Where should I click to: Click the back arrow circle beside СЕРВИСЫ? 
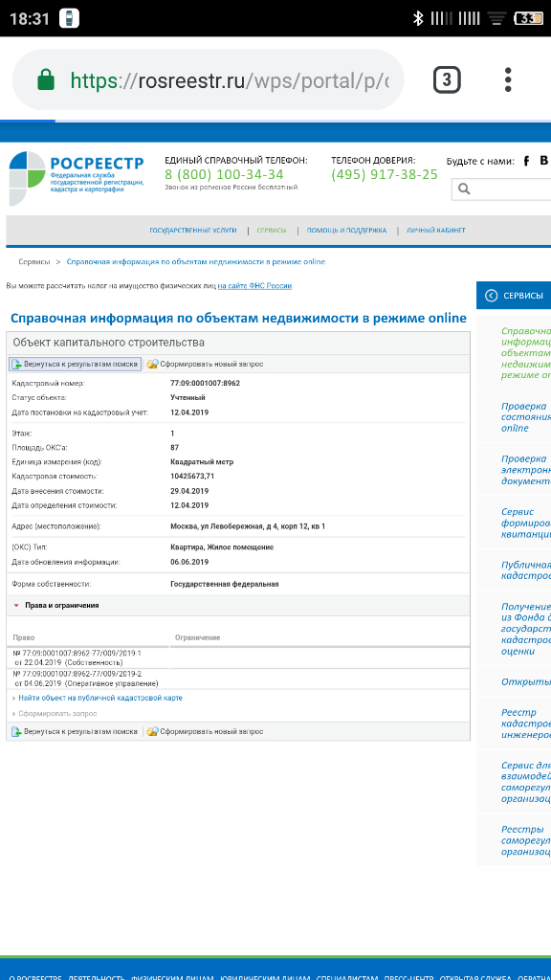tap(491, 296)
